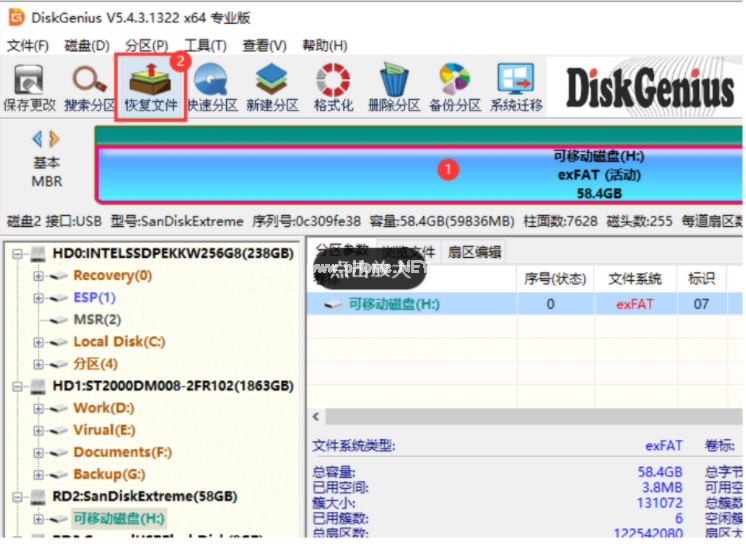746x552 pixels.
Task: Expand the Local Disk(C:) tree node
Action: point(39,342)
